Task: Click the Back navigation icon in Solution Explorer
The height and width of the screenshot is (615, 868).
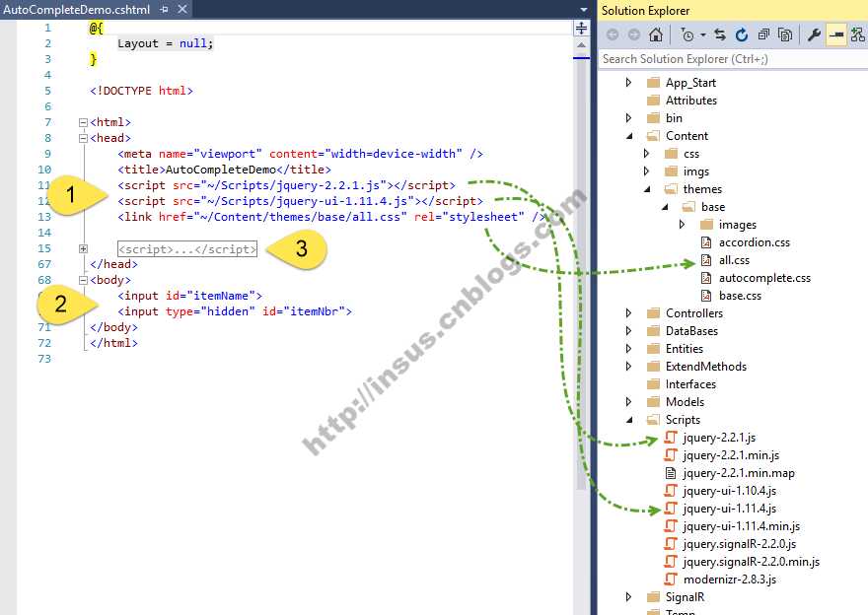Action: click(613, 34)
